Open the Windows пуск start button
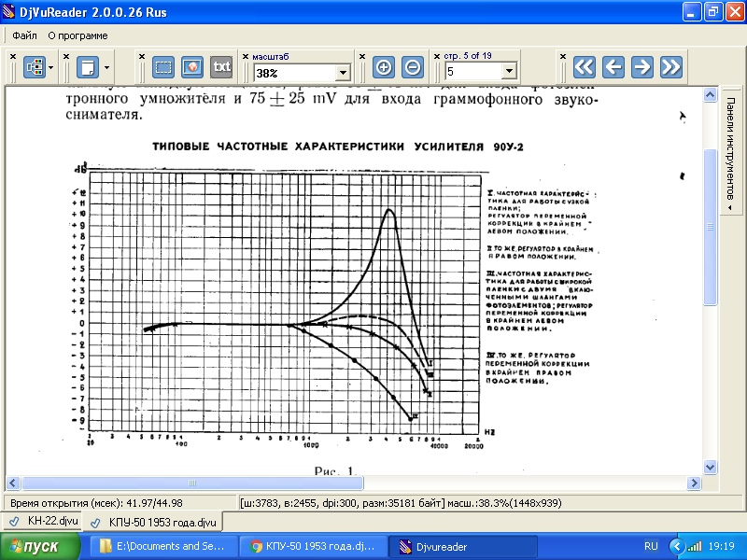747x560 pixels. click(x=40, y=546)
